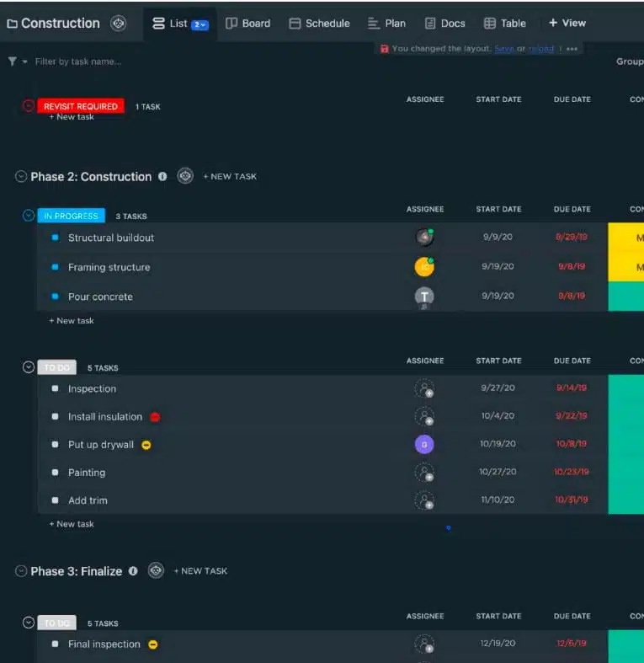Toggle status square of Structural buildout task

point(55,238)
